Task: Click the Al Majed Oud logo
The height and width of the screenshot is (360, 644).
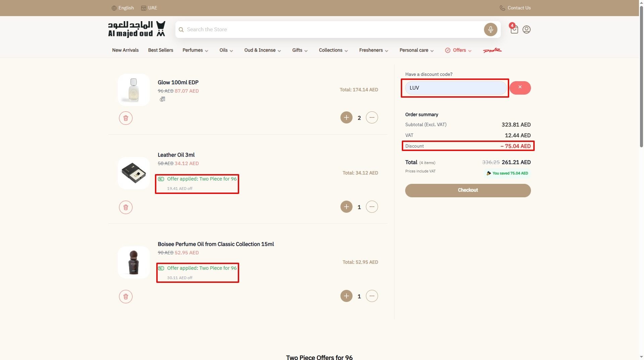Action: (x=137, y=29)
